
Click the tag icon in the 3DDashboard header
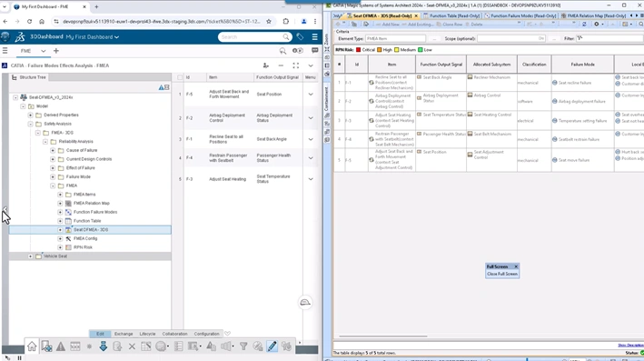300,37
